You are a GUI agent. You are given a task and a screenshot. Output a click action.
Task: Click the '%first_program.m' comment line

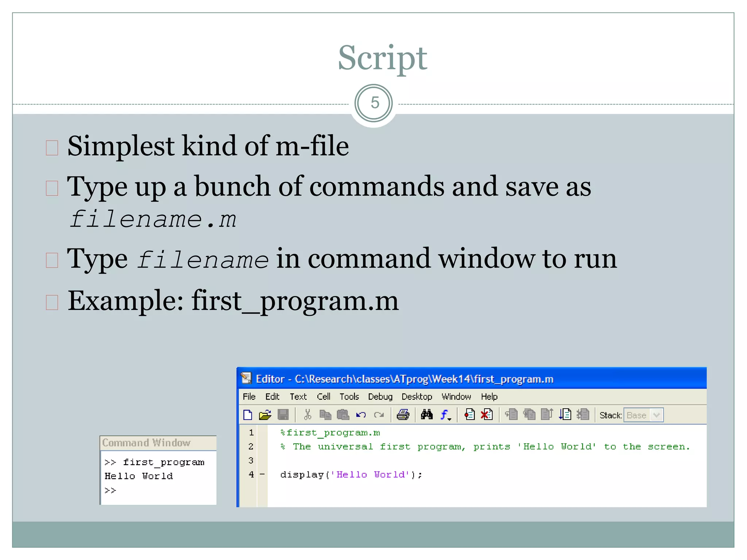[330, 433]
